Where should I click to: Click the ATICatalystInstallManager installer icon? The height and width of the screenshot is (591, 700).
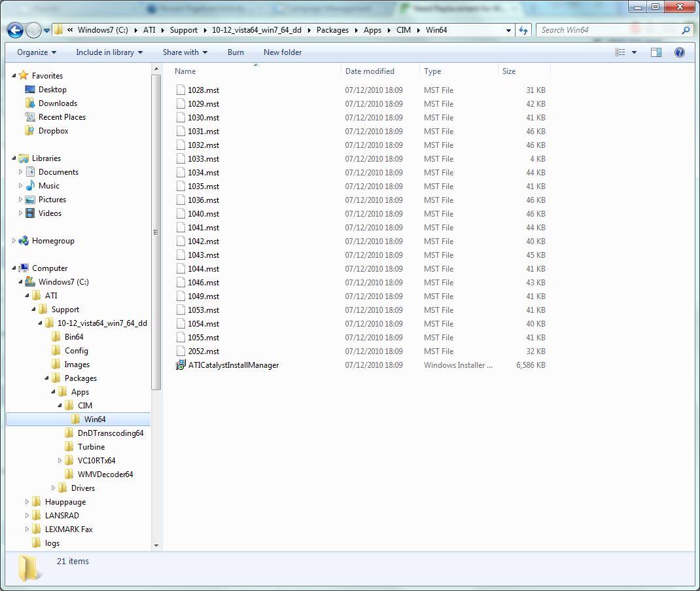click(x=181, y=365)
